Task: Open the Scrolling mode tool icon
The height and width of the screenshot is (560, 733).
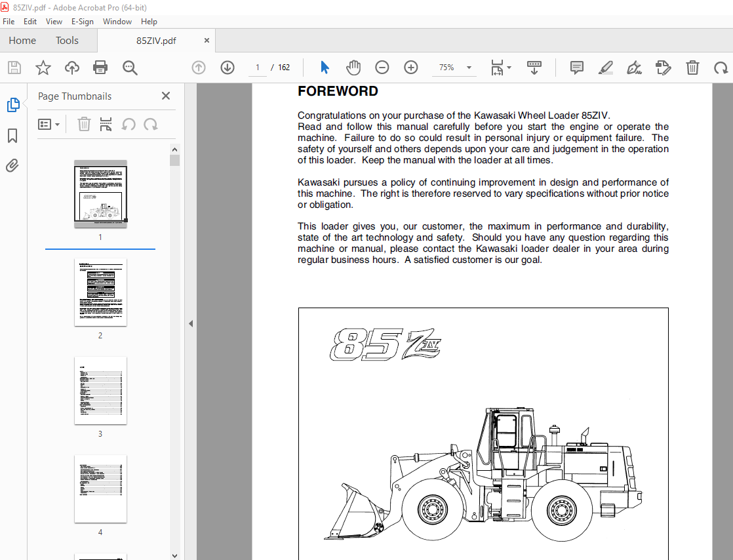Action: click(534, 68)
